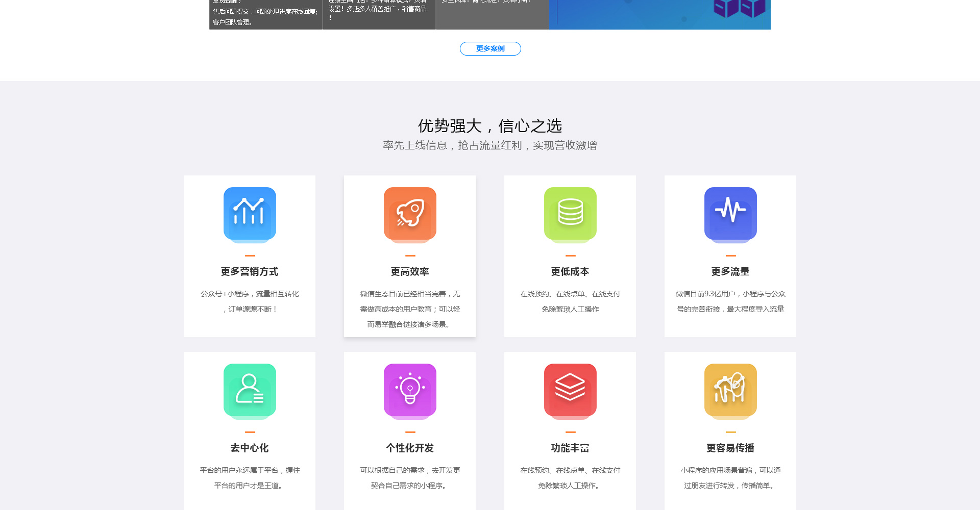Click the 更容易传播 heading
Viewport: 980px width, 510px height.
(x=730, y=448)
